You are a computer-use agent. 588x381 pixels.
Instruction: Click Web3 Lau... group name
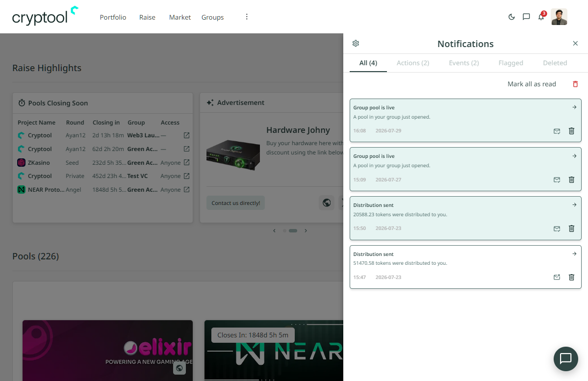143,135
